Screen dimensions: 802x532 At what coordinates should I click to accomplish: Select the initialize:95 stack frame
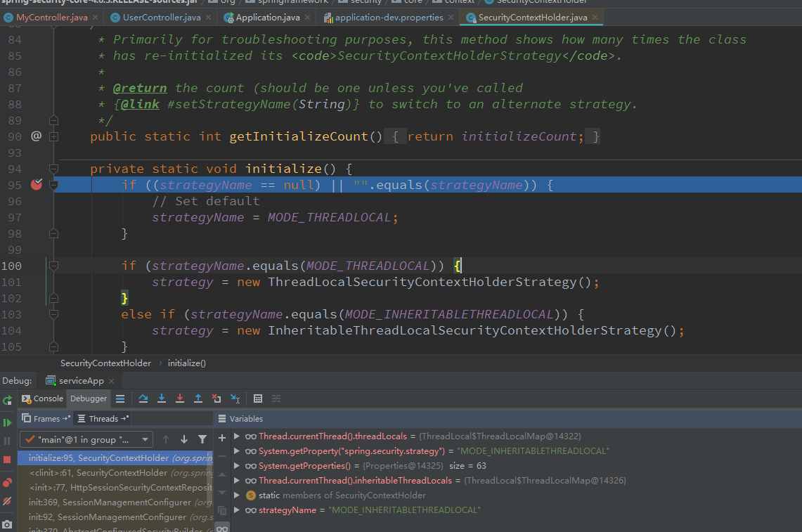[115, 458]
